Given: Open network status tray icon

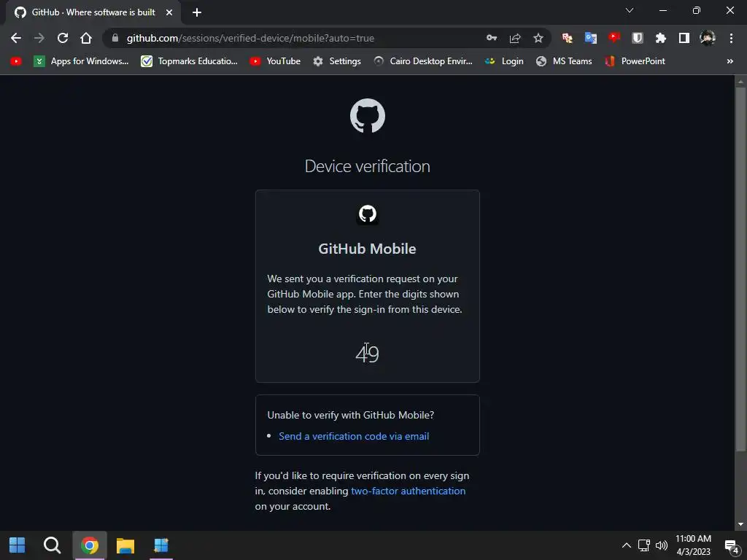Looking at the screenshot, I should 643,545.
